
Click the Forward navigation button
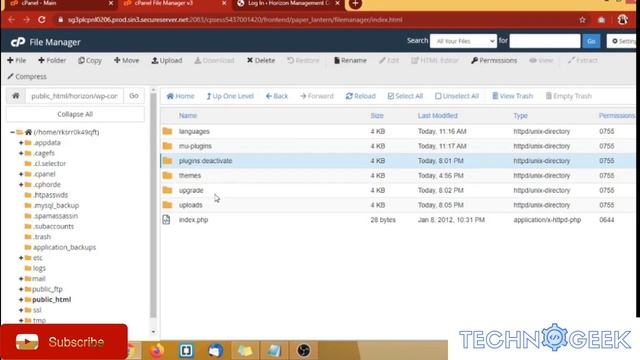(317, 96)
